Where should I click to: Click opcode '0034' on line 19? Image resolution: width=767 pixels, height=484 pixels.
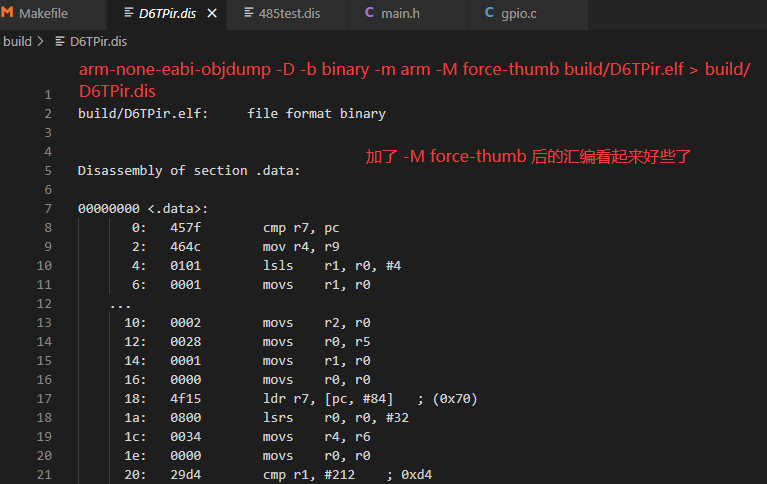tap(185, 437)
